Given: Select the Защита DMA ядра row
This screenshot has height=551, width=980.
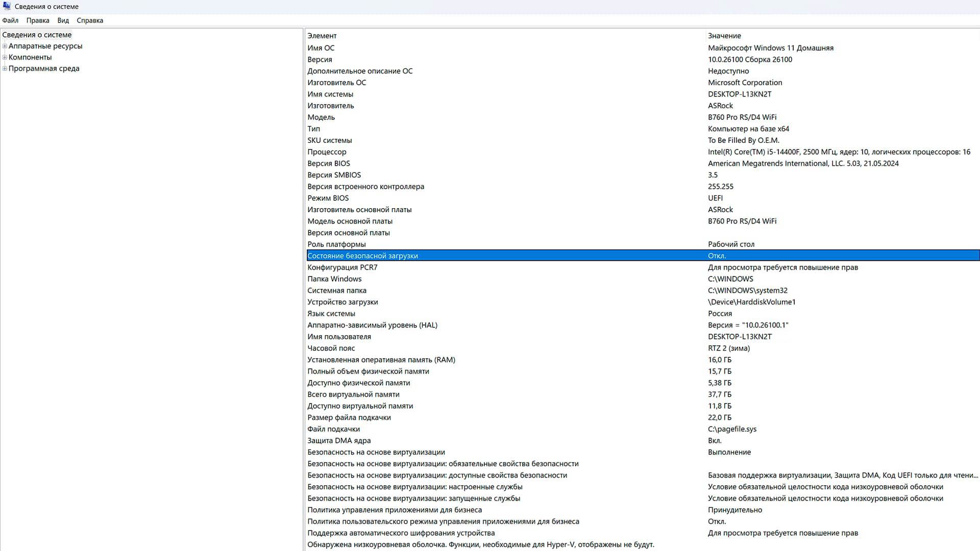Looking at the screenshot, I should coord(339,441).
